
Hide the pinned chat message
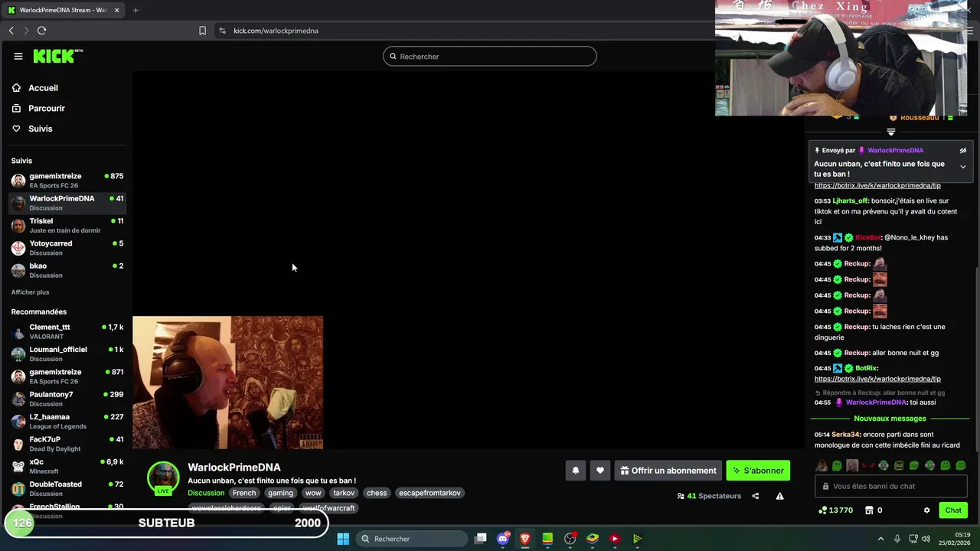[963, 151]
